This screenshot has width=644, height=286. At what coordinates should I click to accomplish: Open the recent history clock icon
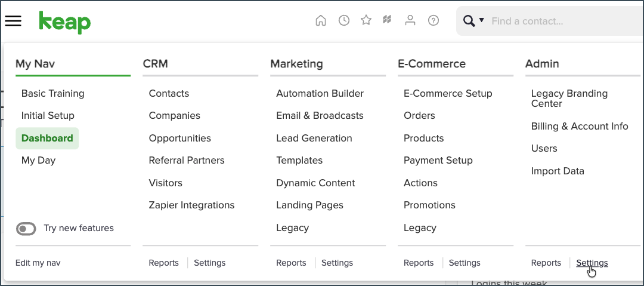344,20
